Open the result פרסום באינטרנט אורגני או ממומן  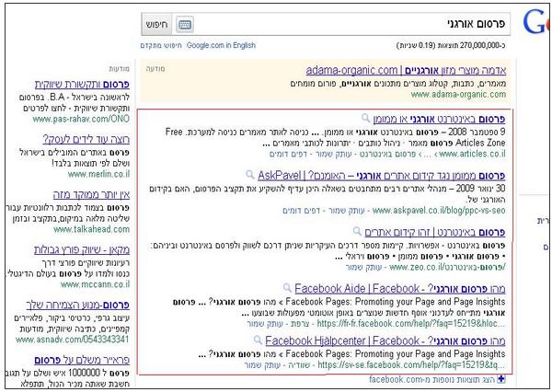pos(439,119)
